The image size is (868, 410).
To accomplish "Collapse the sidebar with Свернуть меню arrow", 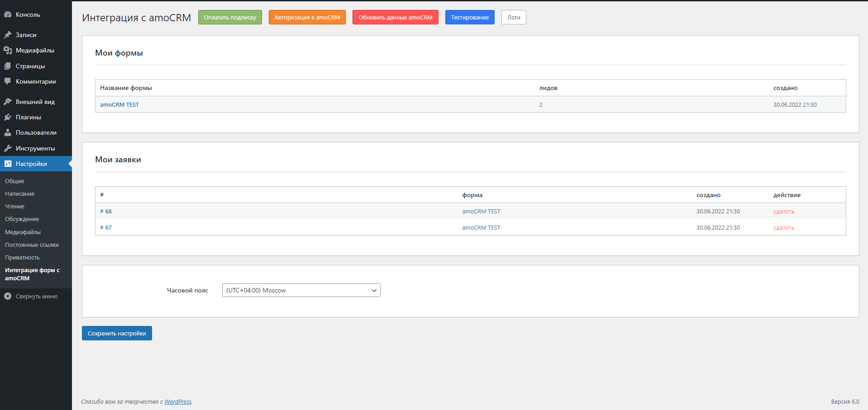I will point(8,296).
